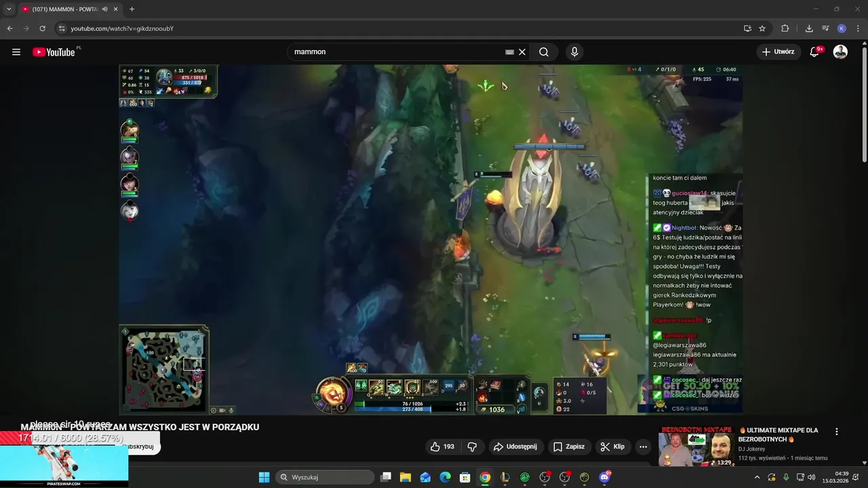Start voice search with microphone icon
This screenshot has width=868, height=488.
[574, 52]
